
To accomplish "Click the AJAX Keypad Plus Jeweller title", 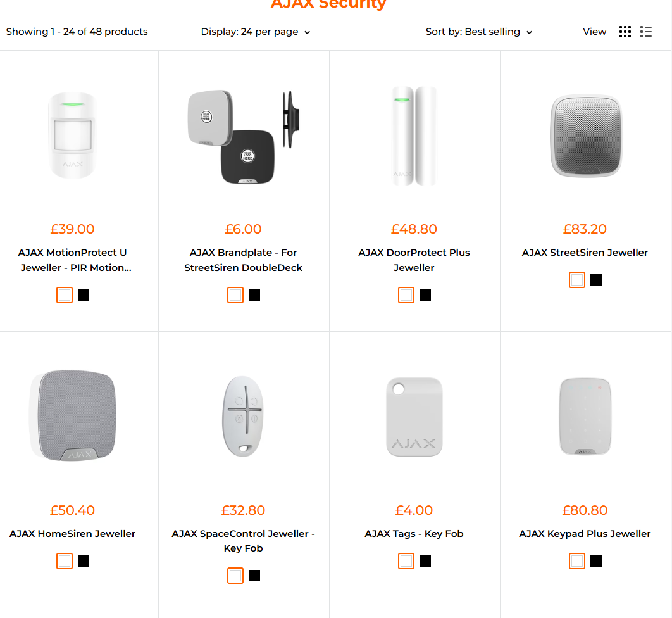I will (585, 534).
